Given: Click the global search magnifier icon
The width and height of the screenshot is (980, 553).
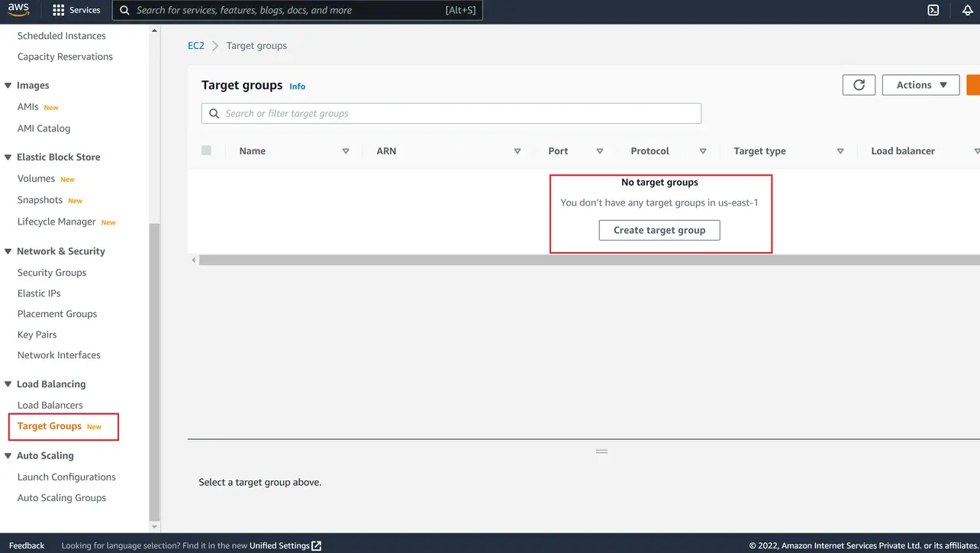Looking at the screenshot, I should tap(125, 11).
